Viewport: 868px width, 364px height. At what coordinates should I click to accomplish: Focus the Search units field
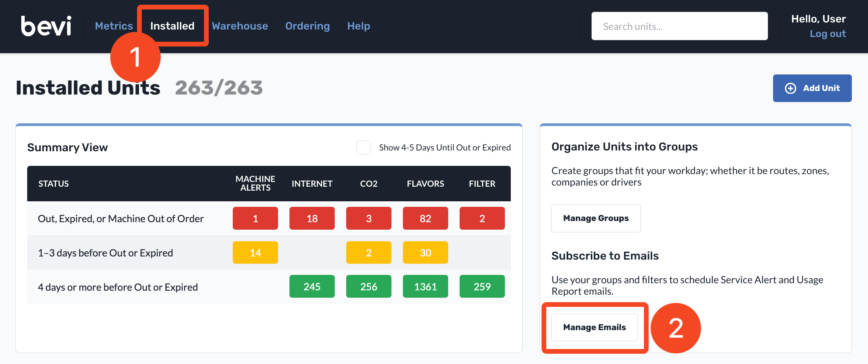click(679, 26)
